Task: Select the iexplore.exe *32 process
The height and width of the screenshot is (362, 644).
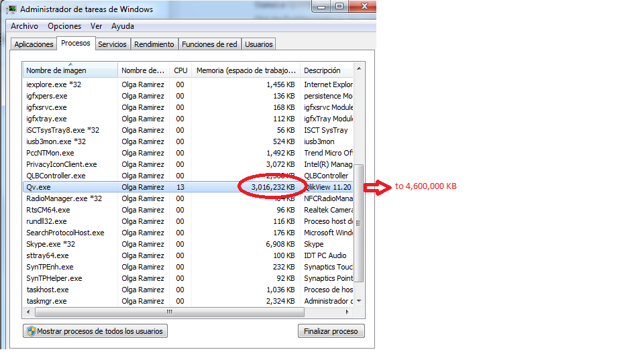Action: click(188, 84)
